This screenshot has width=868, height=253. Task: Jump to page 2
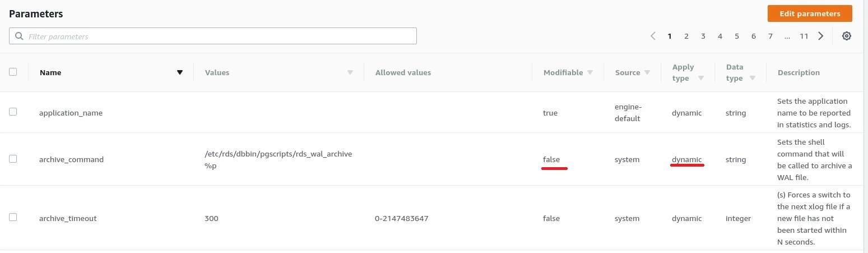686,36
